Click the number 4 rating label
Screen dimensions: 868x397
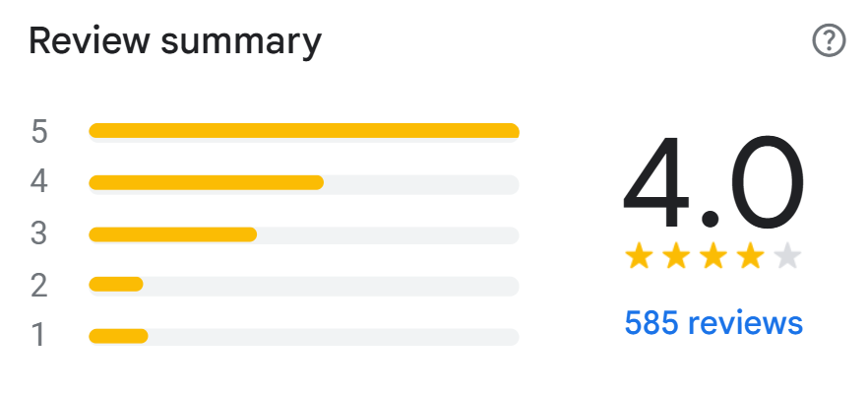39,182
